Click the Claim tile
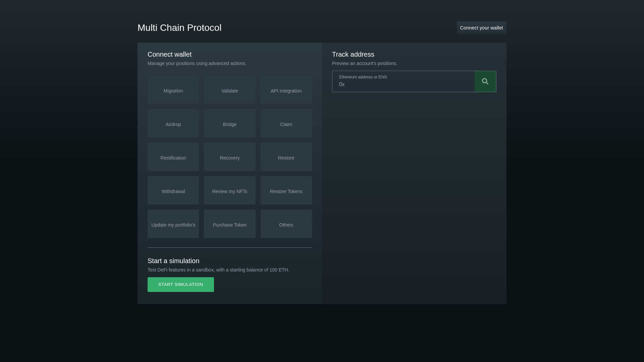 (286, 123)
